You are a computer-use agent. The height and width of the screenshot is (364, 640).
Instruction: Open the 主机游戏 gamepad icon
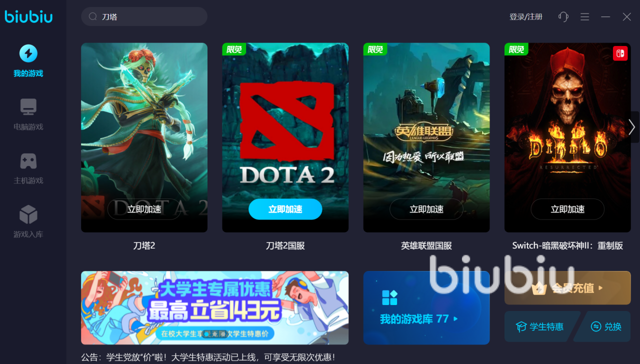(28, 161)
